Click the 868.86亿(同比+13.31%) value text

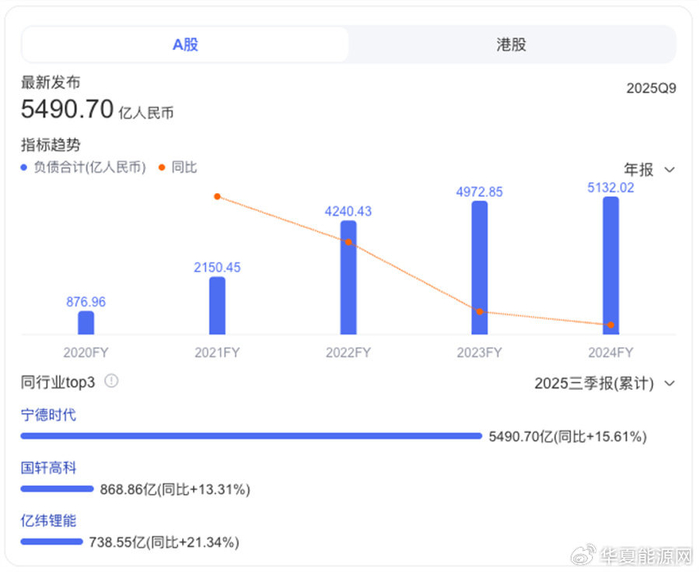(175, 489)
